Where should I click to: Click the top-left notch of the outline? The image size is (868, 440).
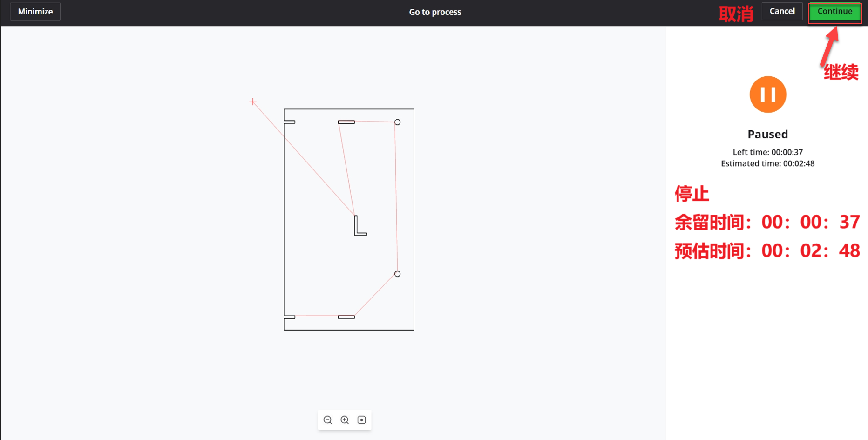[x=289, y=122]
